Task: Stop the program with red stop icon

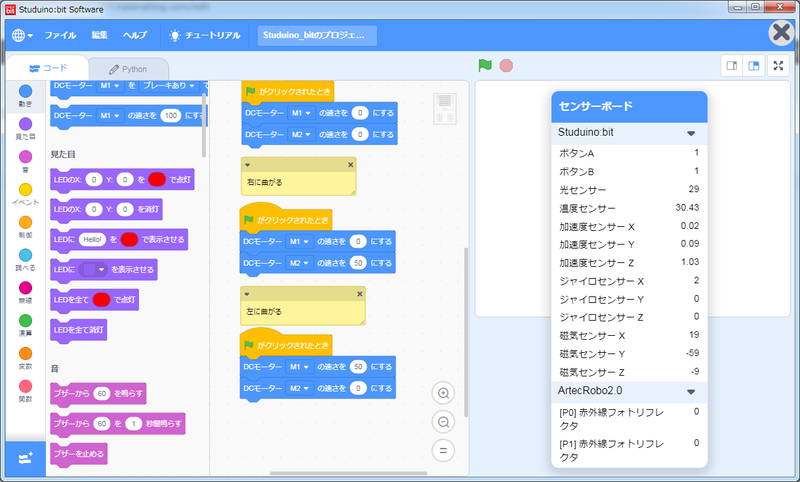Action: pos(506,66)
